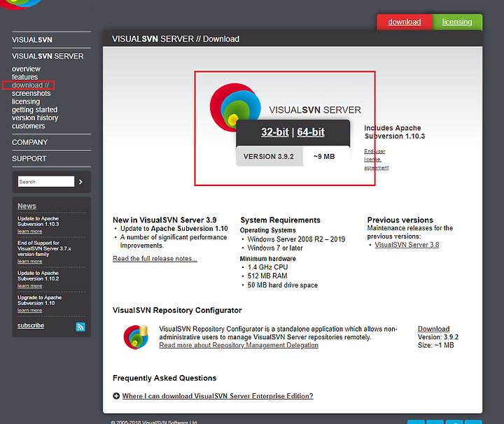Go to VISUALSVN SERVER section

pos(48,56)
